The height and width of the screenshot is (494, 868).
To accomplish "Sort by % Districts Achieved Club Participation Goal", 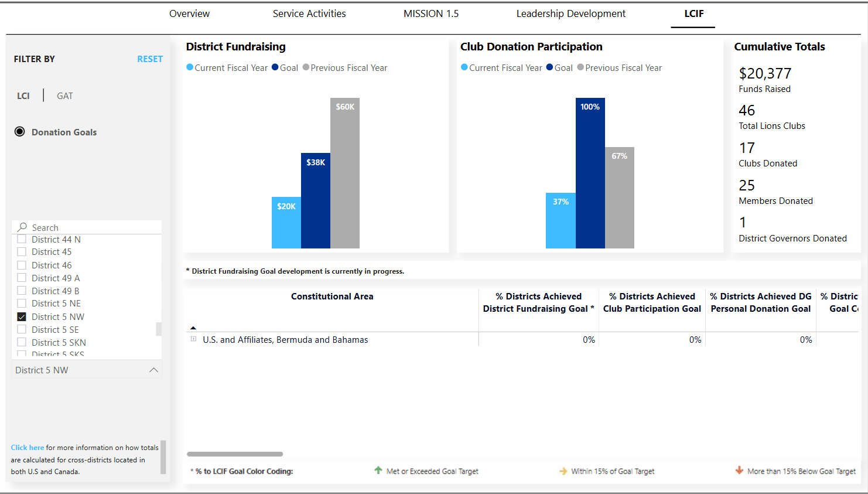I will (x=652, y=302).
